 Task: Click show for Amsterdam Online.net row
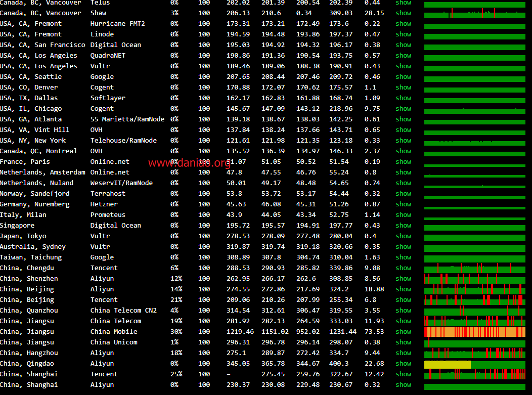[403, 172]
